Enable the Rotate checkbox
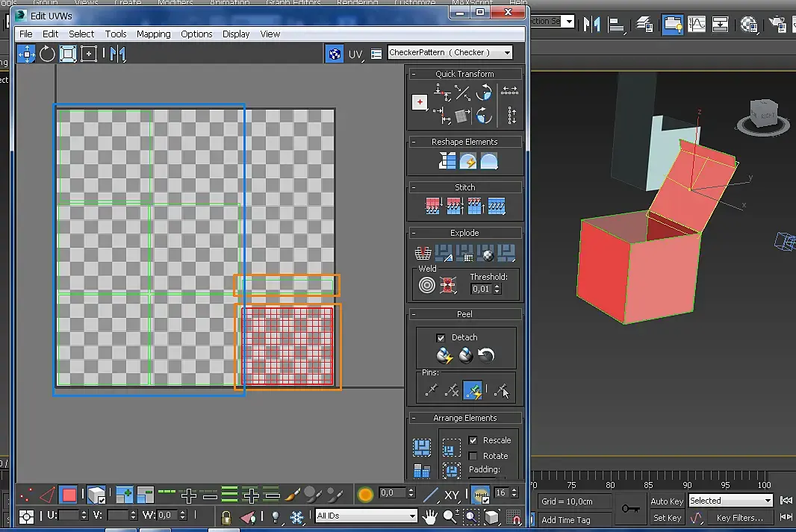Image resolution: width=796 pixels, height=532 pixels. point(473,456)
